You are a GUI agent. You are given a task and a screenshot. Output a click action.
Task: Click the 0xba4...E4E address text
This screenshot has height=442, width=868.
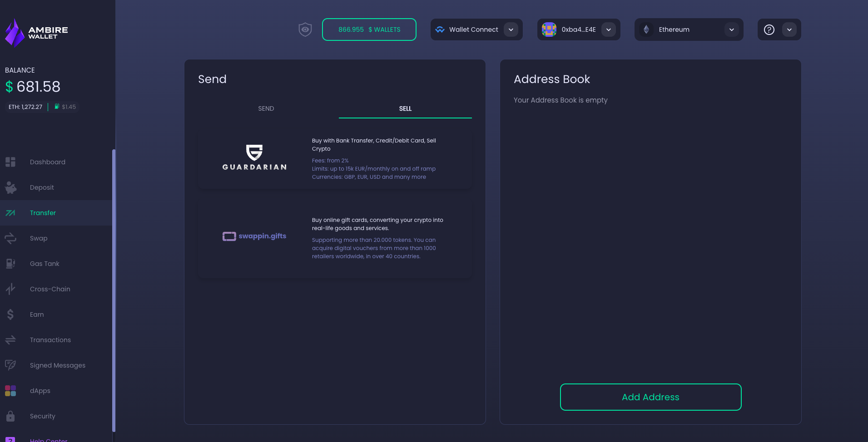[579, 29]
